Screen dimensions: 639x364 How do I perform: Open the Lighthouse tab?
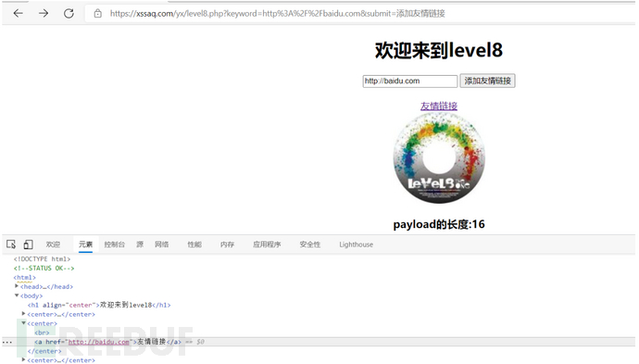357,245
